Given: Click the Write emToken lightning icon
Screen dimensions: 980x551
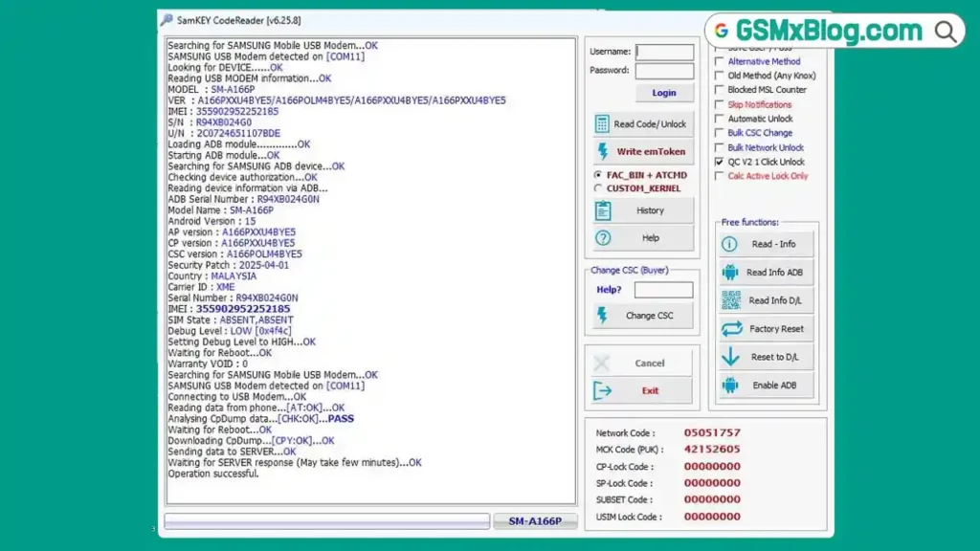Looking at the screenshot, I should click(603, 151).
